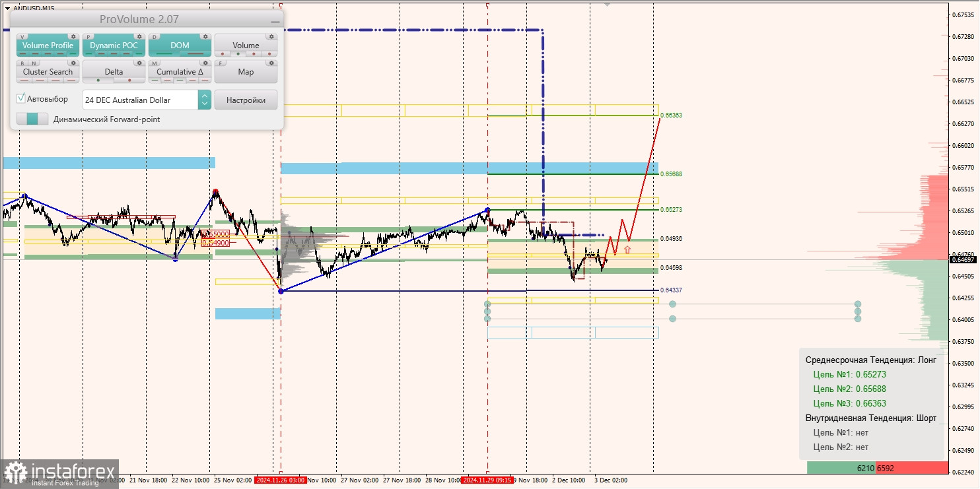
Task: Toggle red dot segment under Delta
Action: (x=129, y=80)
